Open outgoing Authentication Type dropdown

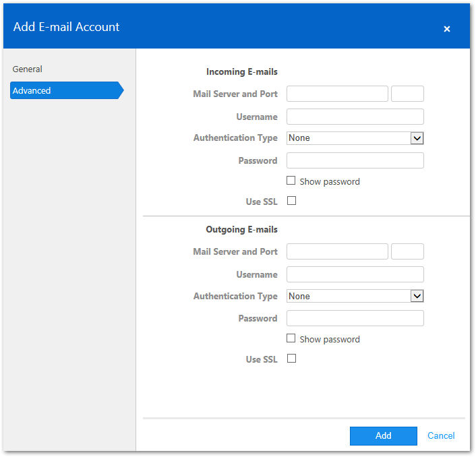pyautogui.click(x=355, y=296)
